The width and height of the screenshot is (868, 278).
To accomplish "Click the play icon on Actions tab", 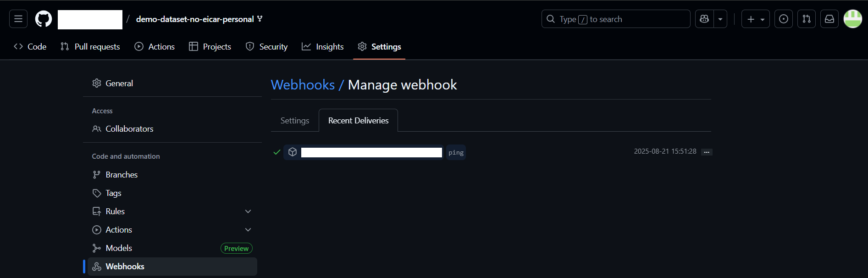I will click(x=139, y=46).
